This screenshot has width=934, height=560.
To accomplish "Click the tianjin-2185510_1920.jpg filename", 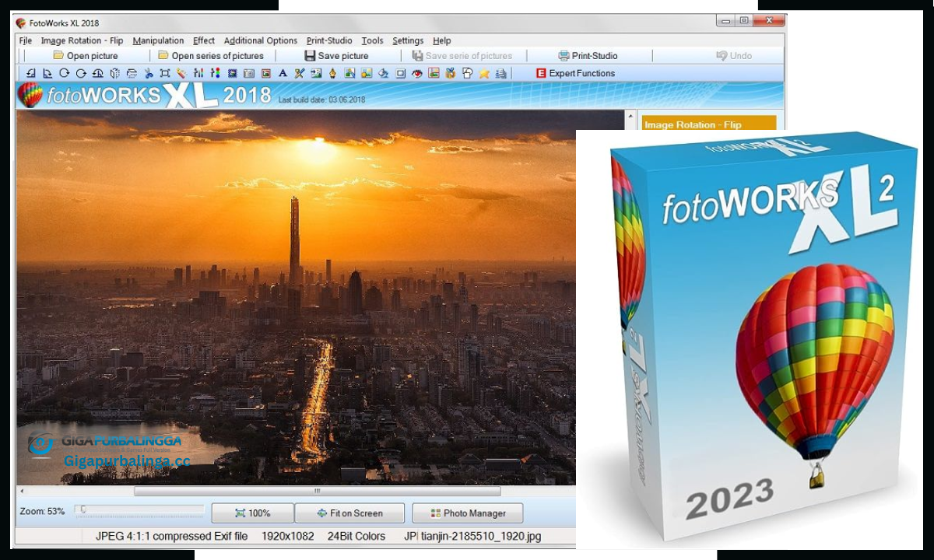I will point(481,536).
